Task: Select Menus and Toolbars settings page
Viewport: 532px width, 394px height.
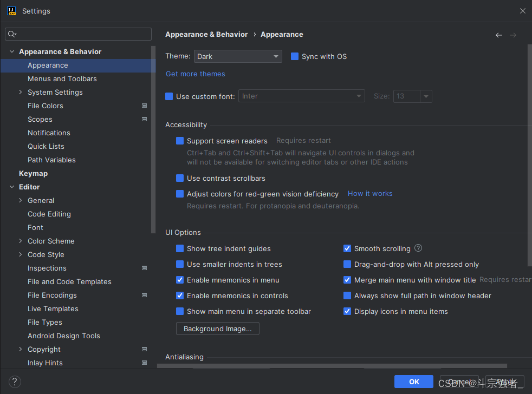Action: 62,78
